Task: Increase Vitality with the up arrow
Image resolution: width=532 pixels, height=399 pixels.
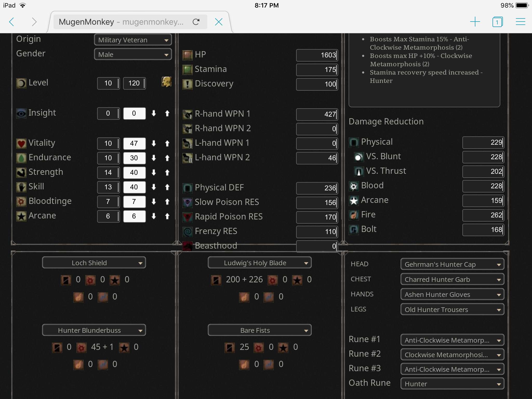Action: click(167, 143)
